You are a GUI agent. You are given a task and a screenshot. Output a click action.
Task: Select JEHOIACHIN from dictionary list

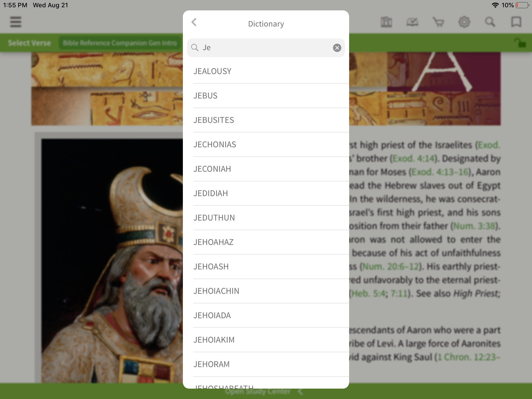point(216,290)
